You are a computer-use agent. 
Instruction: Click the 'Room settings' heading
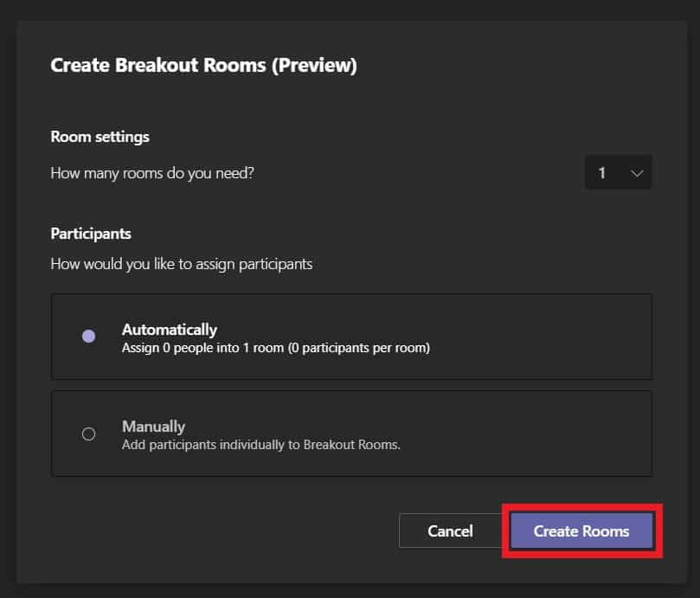coord(100,137)
